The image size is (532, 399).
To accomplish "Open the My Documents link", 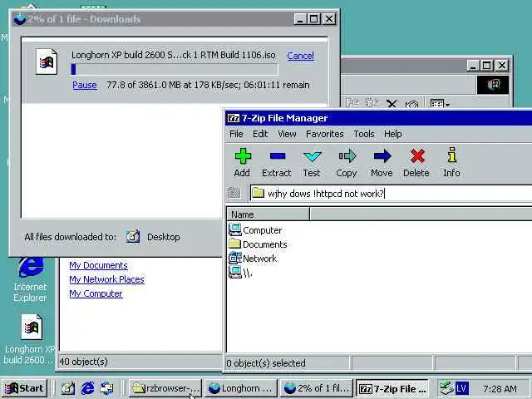I will click(x=98, y=265).
